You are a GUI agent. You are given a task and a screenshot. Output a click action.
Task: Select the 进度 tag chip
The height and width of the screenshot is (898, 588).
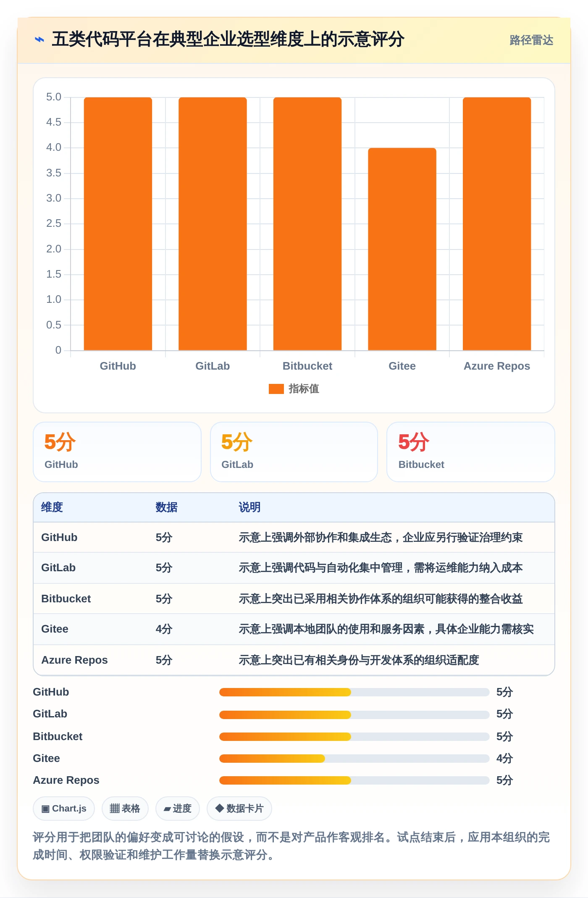tap(177, 809)
